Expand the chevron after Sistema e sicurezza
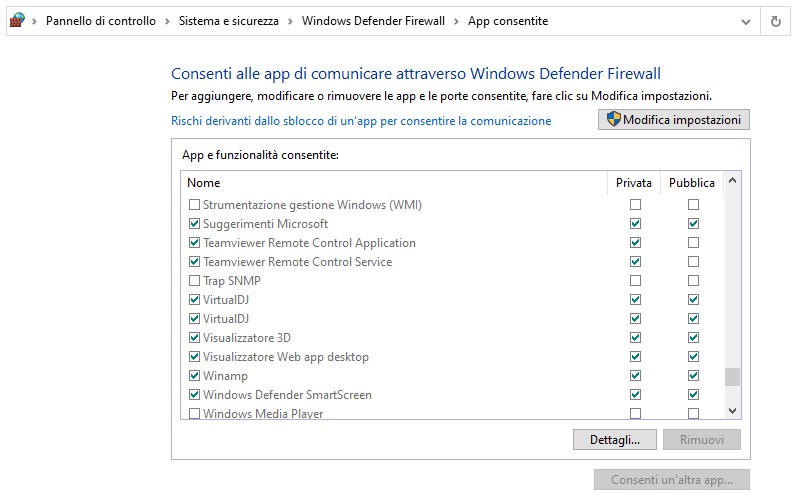The height and width of the screenshot is (499, 797). click(x=290, y=21)
